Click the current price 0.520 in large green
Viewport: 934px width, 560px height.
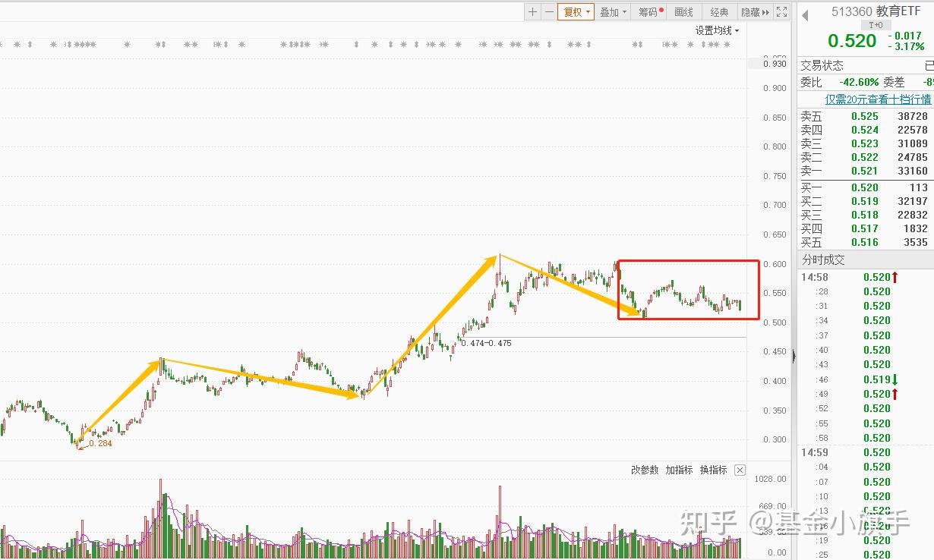[852, 41]
